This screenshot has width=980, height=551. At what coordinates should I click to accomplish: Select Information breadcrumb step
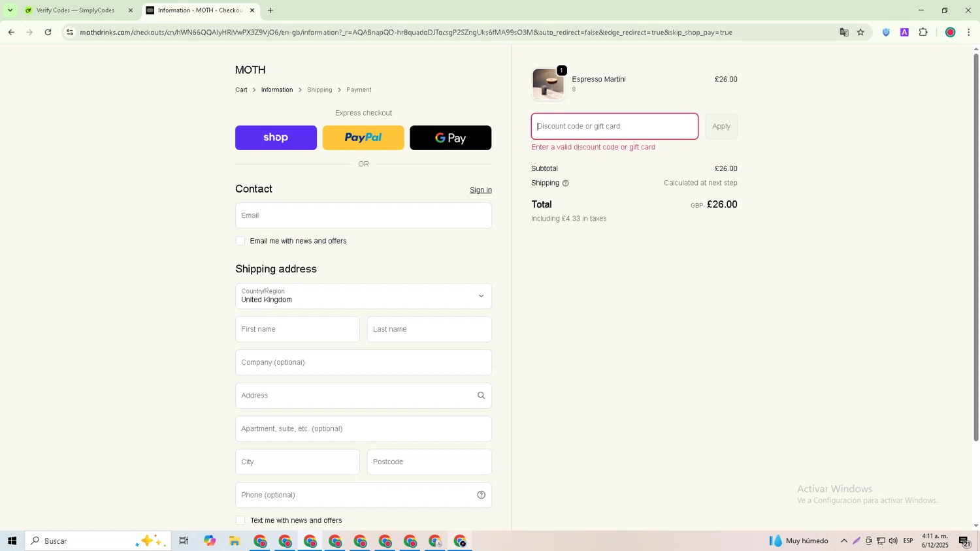point(277,90)
